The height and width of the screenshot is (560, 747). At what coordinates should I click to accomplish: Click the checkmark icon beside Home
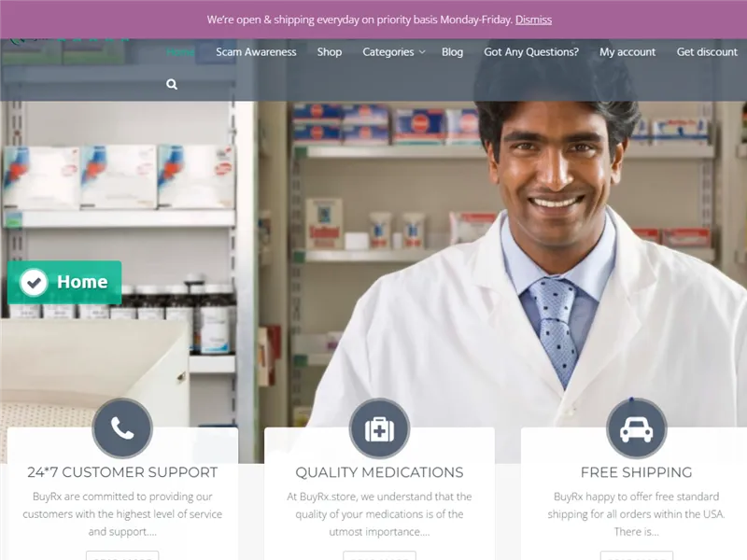pos(34,283)
